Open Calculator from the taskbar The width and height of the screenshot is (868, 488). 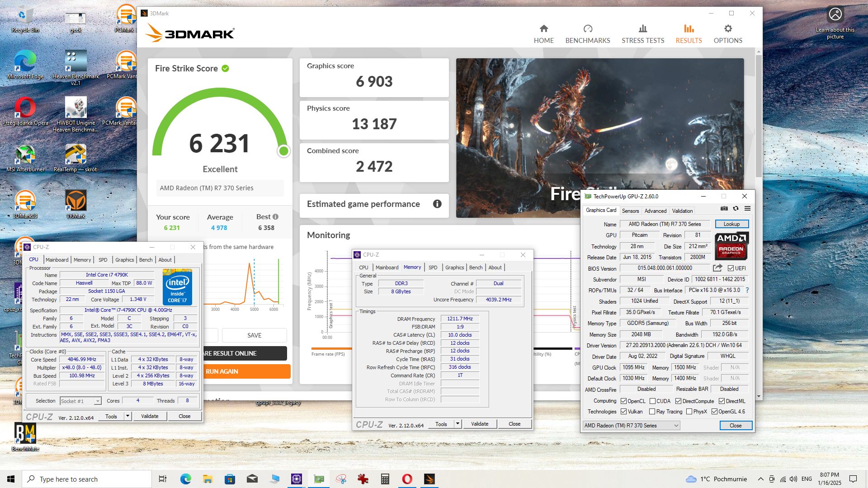385,479
